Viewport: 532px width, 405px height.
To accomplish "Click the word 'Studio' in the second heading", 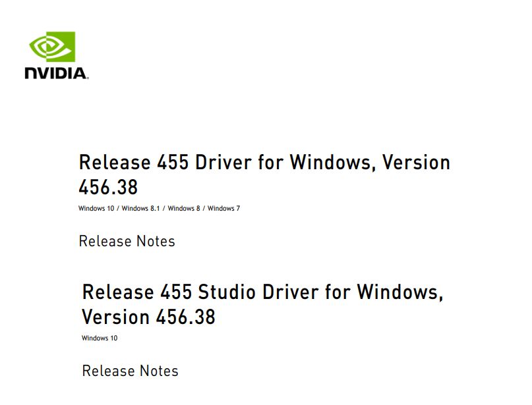I will pos(227,292).
